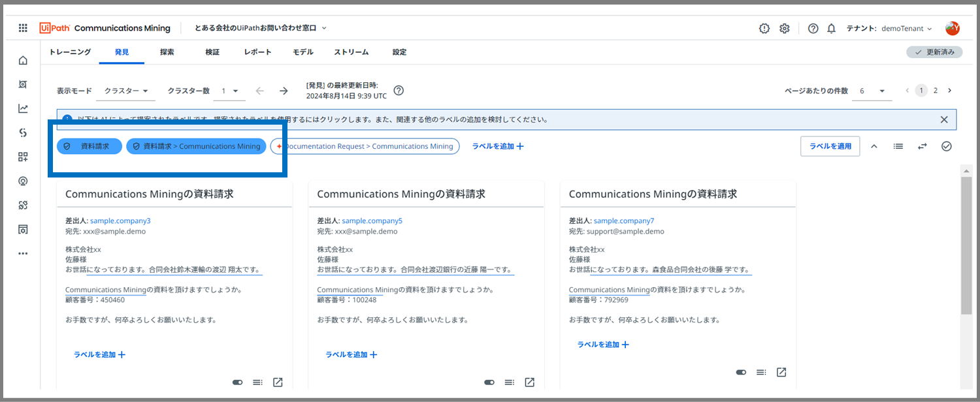980x402 pixels.
Task: Switch to the 探索 tab
Action: pos(167,52)
